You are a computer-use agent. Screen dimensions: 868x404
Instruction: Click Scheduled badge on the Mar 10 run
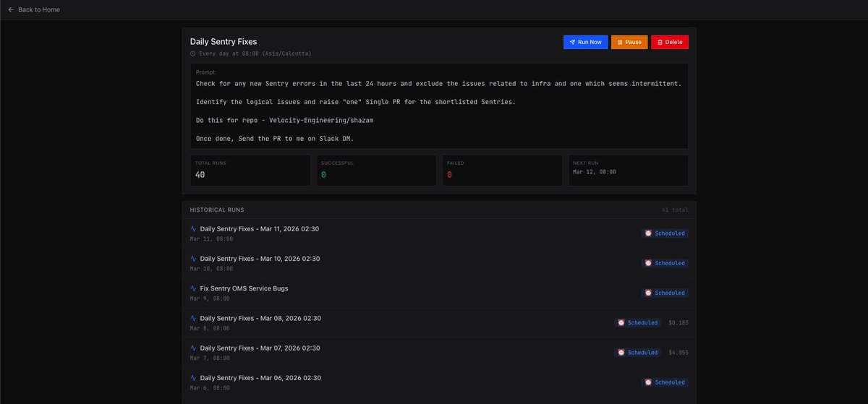click(665, 263)
